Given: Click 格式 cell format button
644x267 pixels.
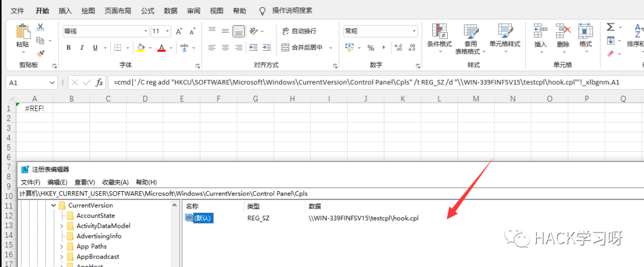Looking at the screenshot, I should [586, 38].
